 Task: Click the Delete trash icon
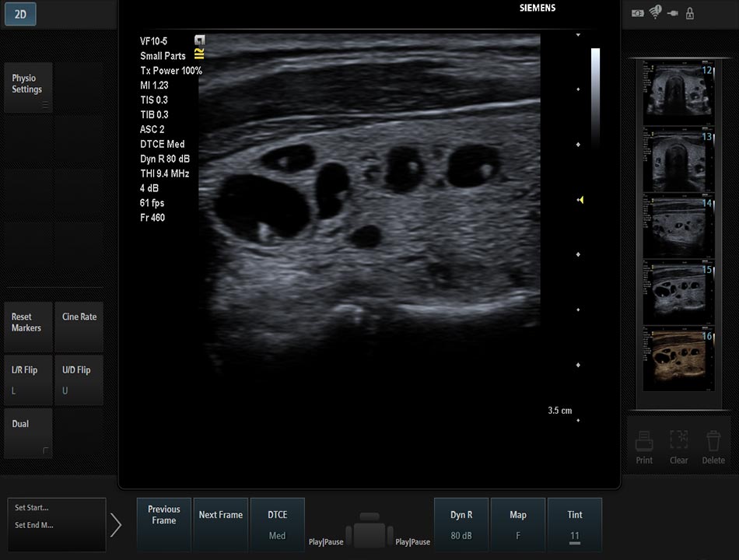coord(713,441)
